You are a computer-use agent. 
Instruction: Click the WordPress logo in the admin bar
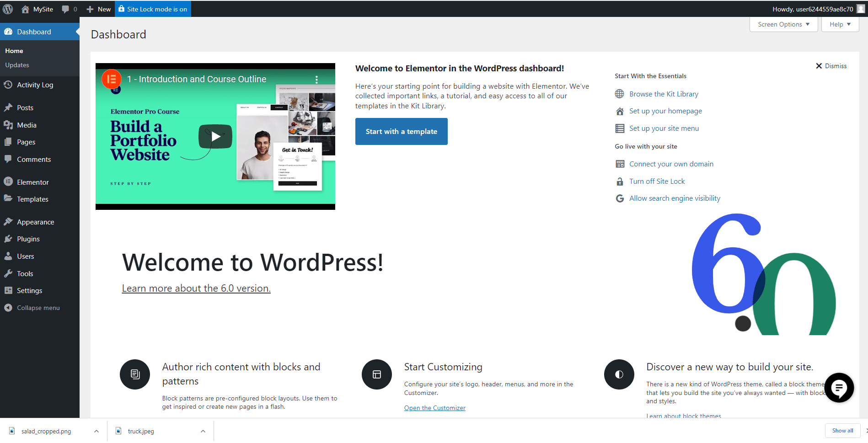coord(7,9)
